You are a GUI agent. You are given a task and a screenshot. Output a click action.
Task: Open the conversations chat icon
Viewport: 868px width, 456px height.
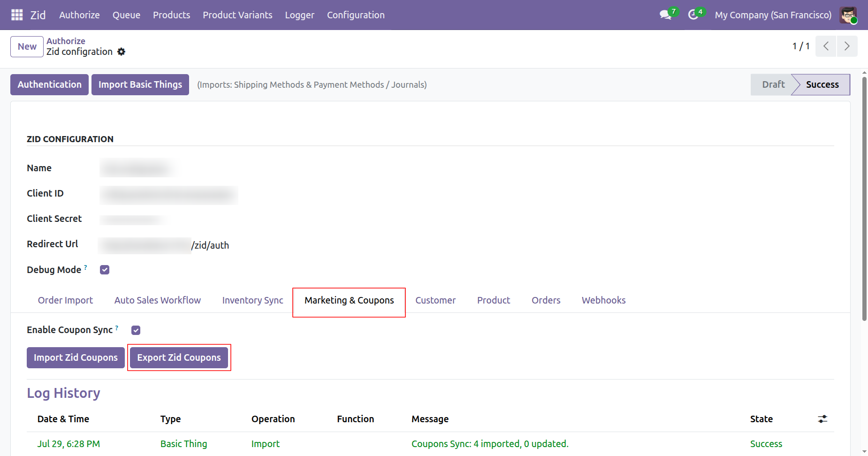tap(666, 15)
